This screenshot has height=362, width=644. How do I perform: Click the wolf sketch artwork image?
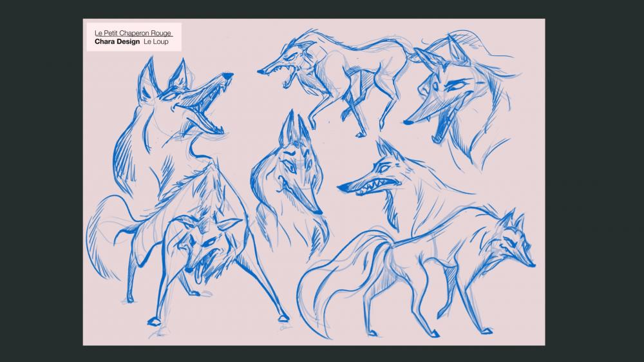314,182
